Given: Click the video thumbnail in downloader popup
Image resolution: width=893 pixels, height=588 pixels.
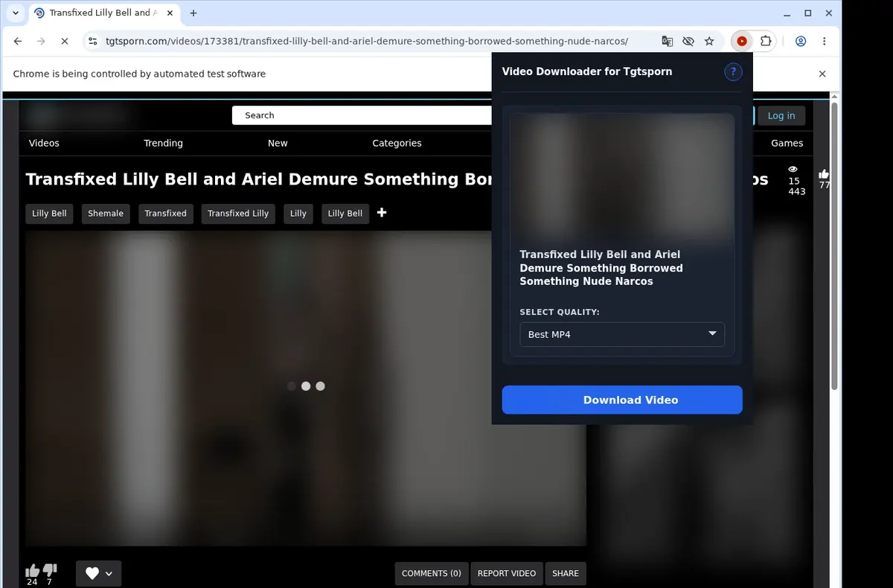Looking at the screenshot, I should tap(622, 176).
